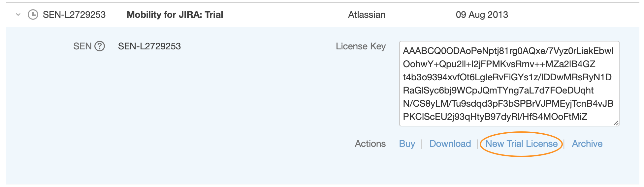Screen dimensions: 644x187
Task: Click the SEN help question mark icon
Action: pyautogui.click(x=99, y=46)
